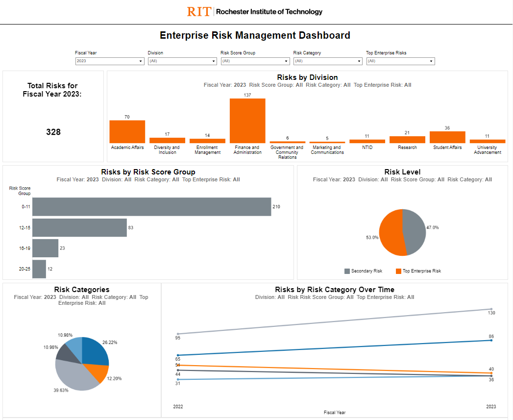Click the RIT logo in the header
This screenshot has height=420, width=513.
tap(198, 11)
